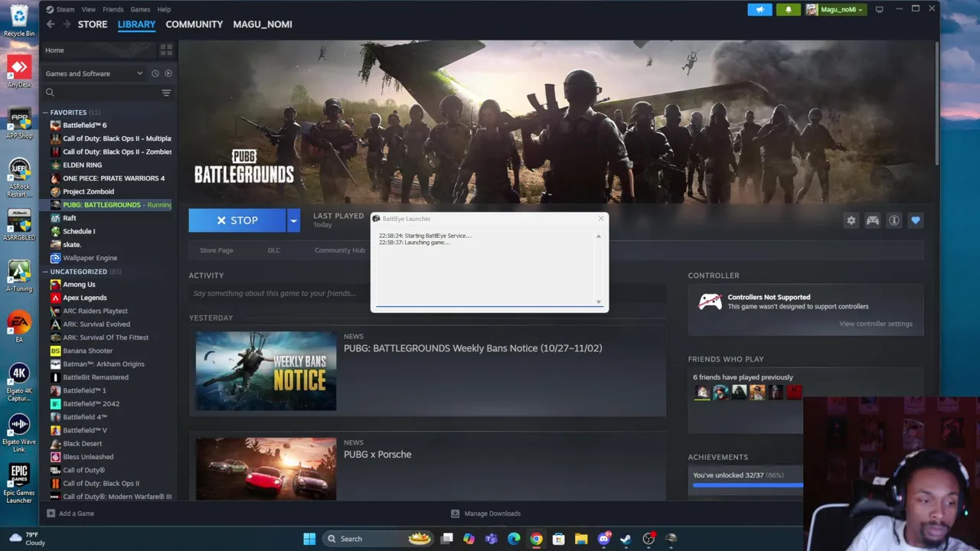Click the Weekly Bans Notice thumbnail
980x551 pixels.
pyautogui.click(x=266, y=371)
